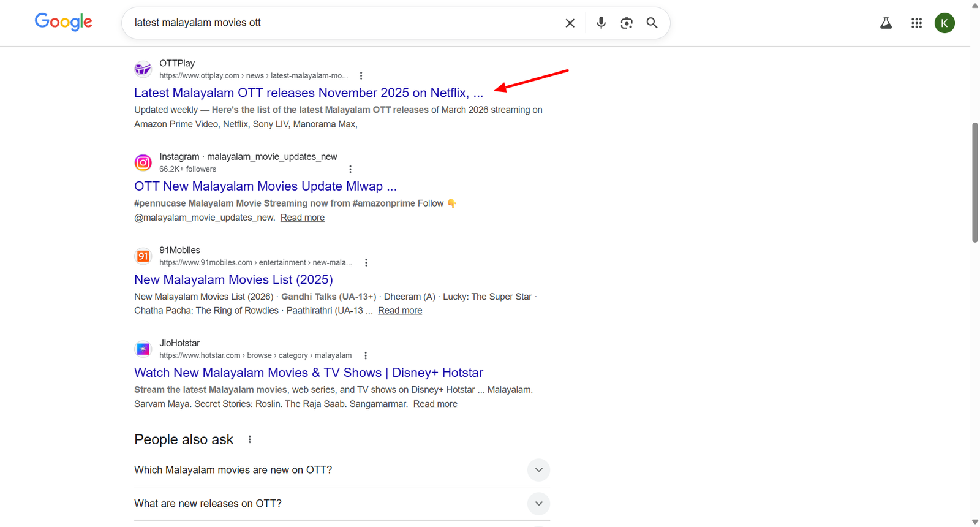Click "Instagram · malayalam_movie_updates_new" source name

[248, 157]
